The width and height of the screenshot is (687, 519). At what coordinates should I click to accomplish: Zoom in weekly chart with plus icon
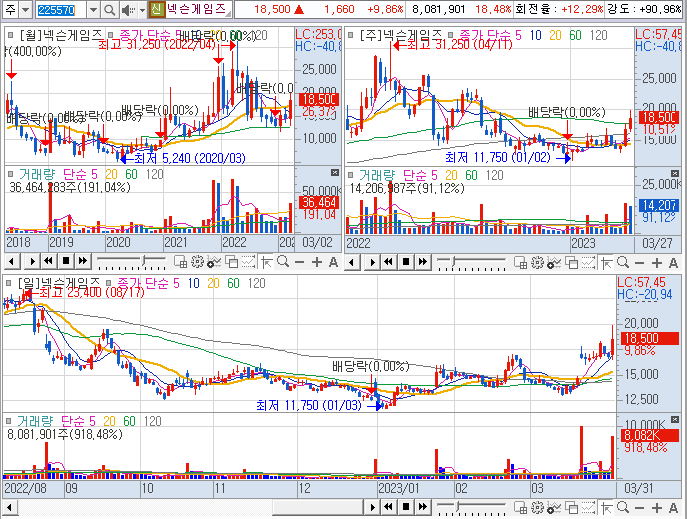click(656, 263)
